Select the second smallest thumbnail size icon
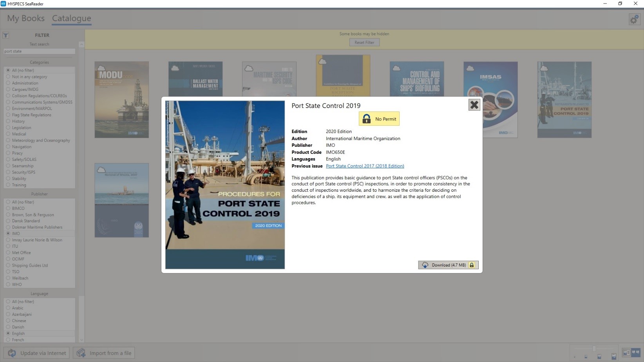644x362 pixels. (x=586, y=357)
